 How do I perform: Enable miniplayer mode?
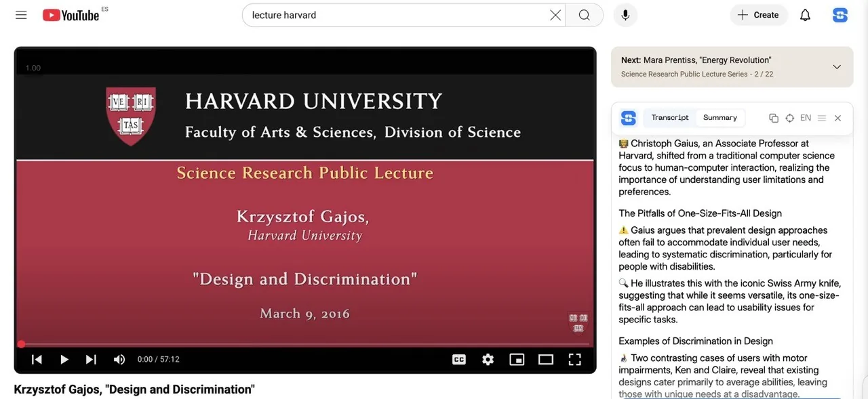pos(517,360)
